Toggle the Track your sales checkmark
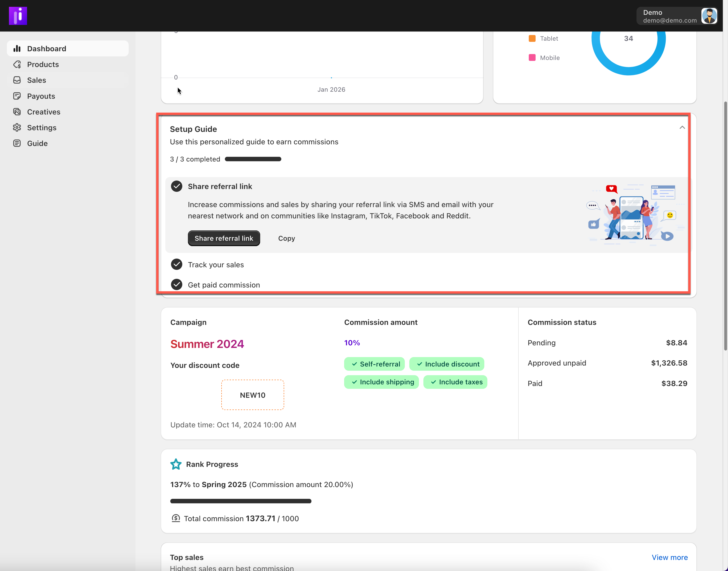 pos(176,264)
